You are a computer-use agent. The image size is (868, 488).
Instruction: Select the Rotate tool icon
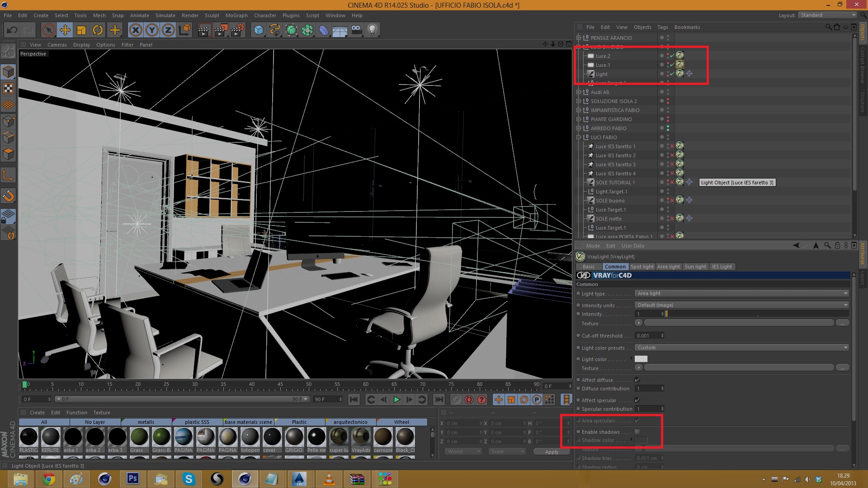[x=98, y=30]
